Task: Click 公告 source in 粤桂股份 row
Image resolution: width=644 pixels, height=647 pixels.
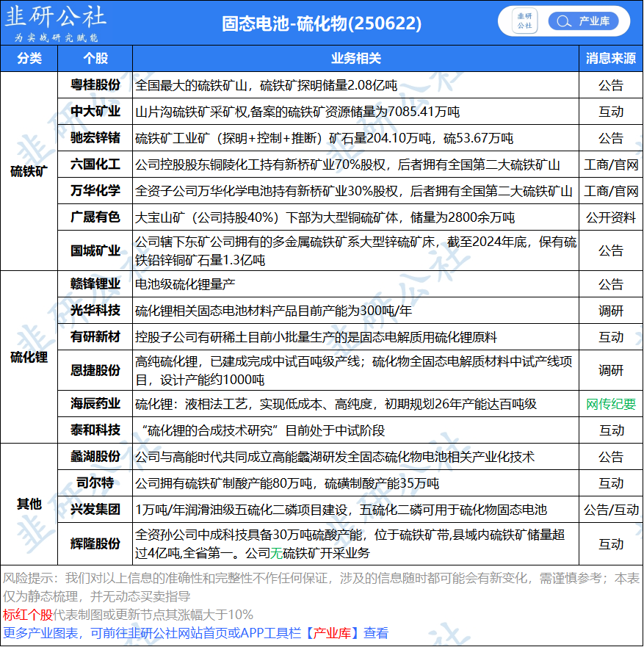Action: (x=611, y=85)
